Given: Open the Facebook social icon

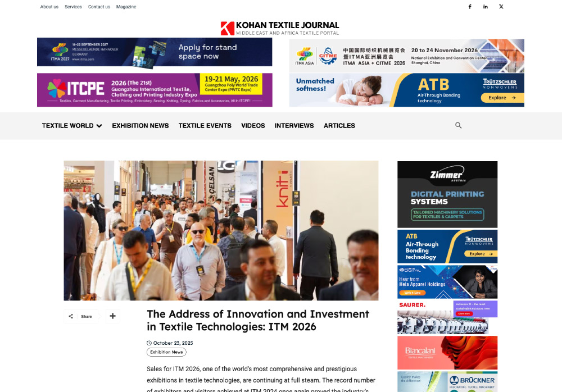Looking at the screenshot, I should click(470, 7).
